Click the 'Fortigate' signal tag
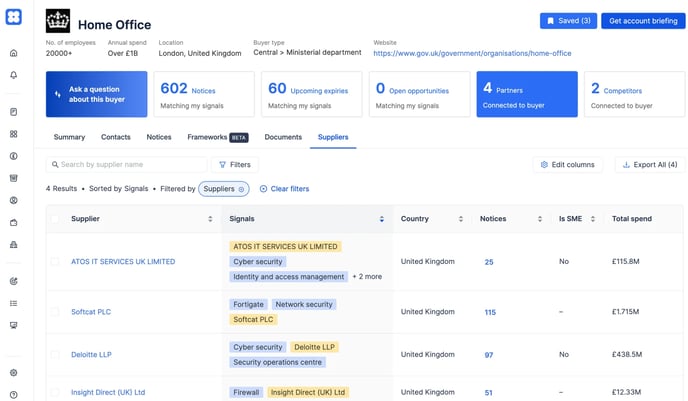This screenshot has height=401, width=688. click(x=248, y=304)
